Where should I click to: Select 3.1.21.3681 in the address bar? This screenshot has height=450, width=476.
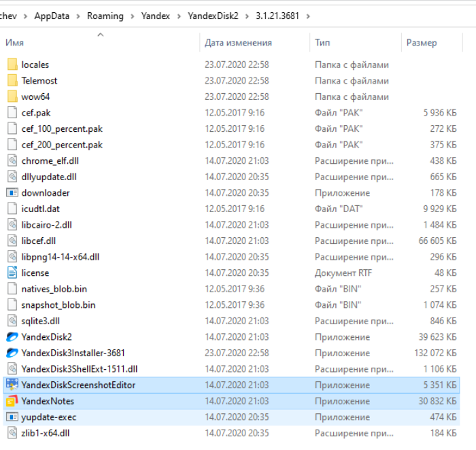tap(277, 16)
